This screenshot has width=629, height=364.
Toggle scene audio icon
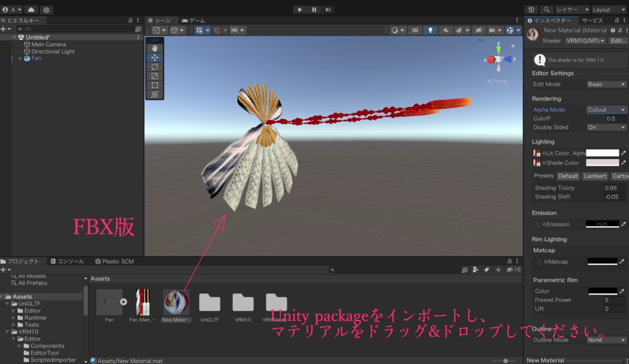pos(446,30)
